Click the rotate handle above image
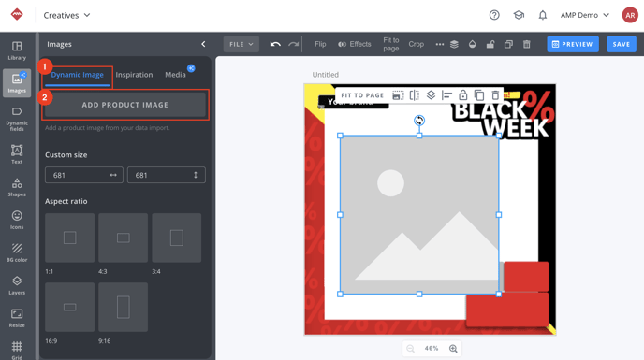The image size is (644, 360). pyautogui.click(x=419, y=121)
